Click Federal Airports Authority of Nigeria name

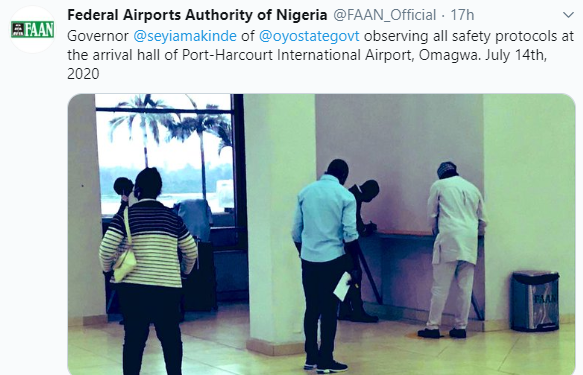point(197,15)
